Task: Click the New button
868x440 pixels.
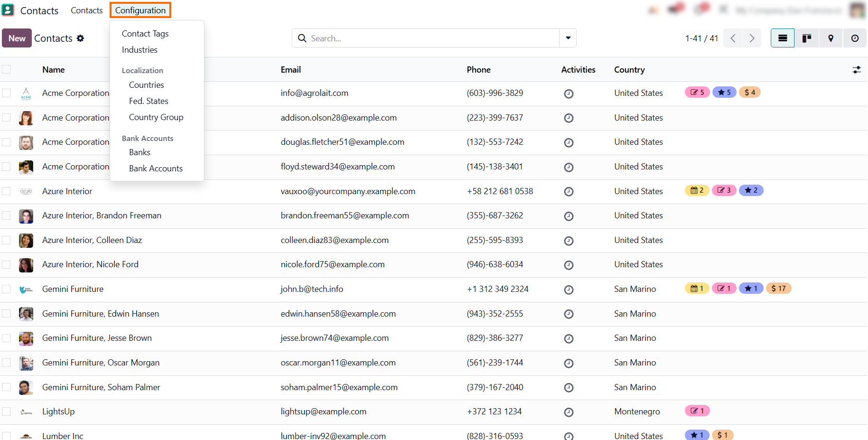Action: (17, 38)
